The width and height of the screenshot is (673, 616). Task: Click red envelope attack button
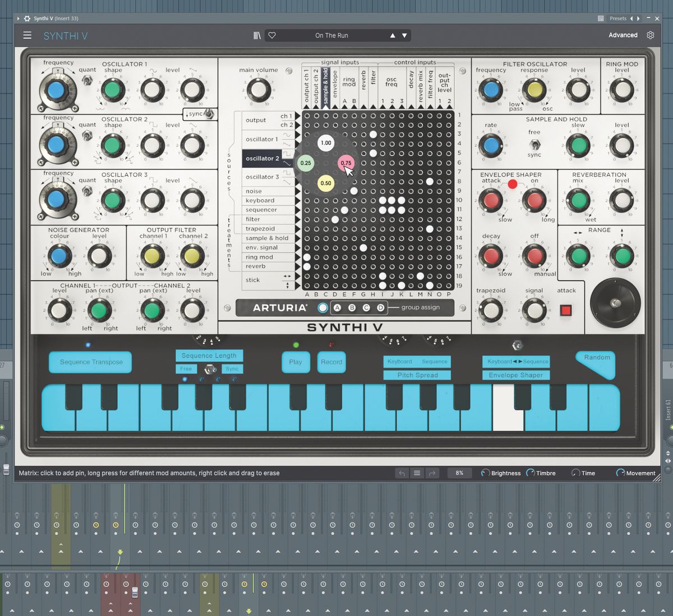coord(566,310)
